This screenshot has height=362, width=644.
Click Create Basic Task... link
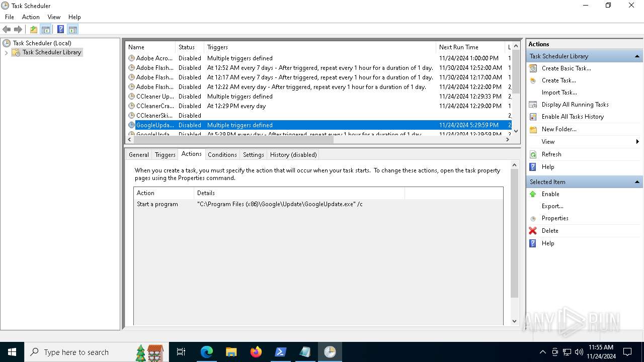(566, 68)
